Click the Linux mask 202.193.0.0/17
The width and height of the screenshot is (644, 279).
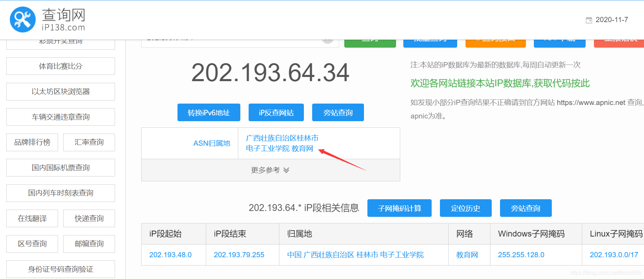[614, 255]
